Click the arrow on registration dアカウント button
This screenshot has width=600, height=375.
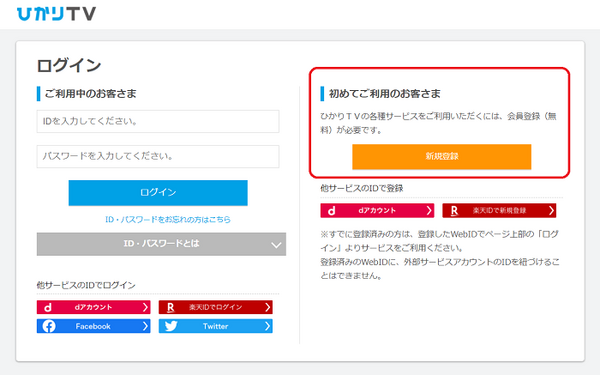pyautogui.click(x=429, y=210)
